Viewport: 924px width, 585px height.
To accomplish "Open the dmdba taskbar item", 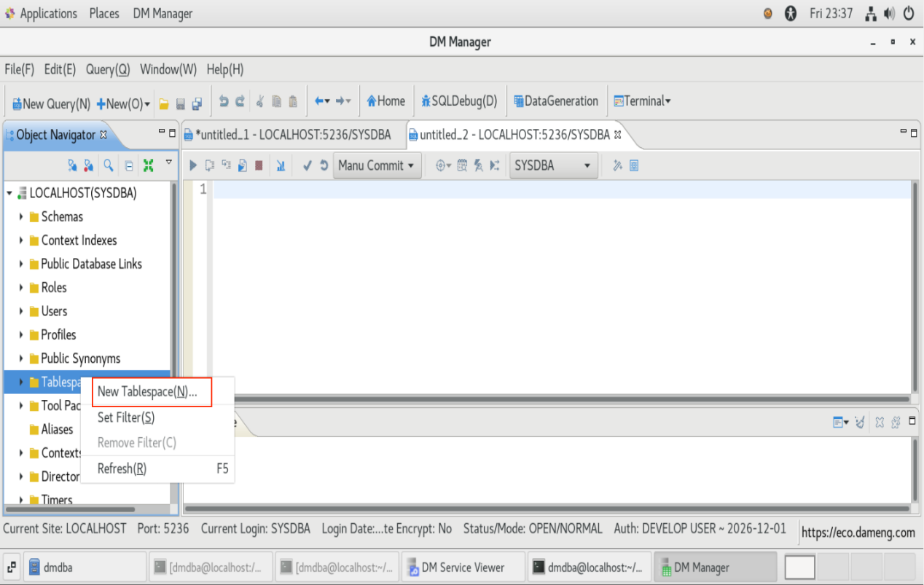I will [x=84, y=567].
